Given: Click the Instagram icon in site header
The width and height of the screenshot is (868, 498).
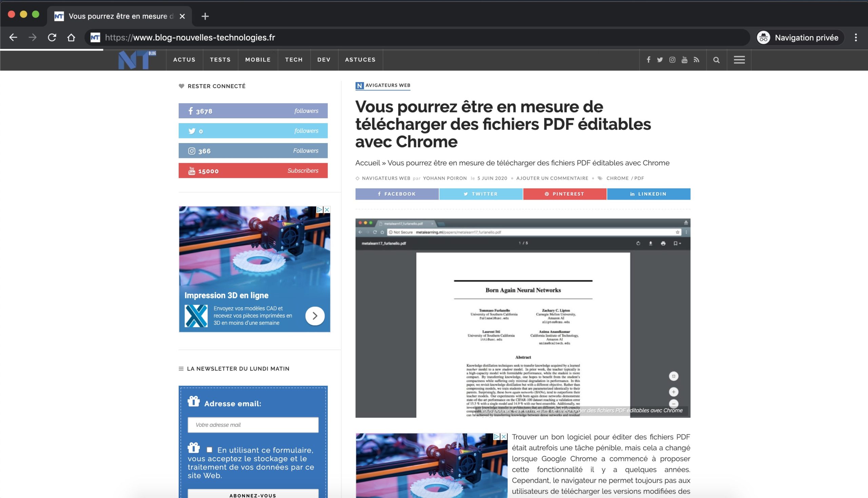Looking at the screenshot, I should 672,60.
